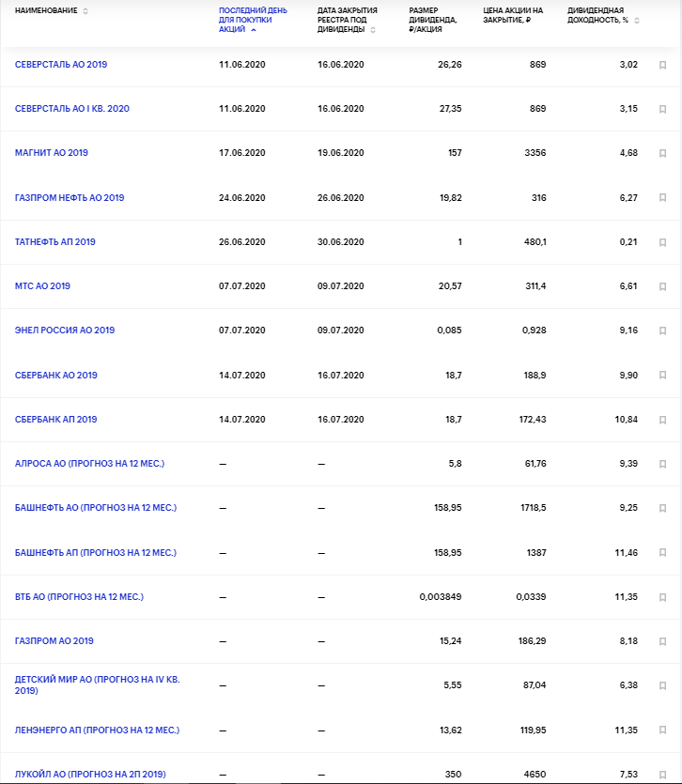Select ВТБ dividend 0,003849
The width and height of the screenshot is (682, 784).
pos(441,596)
